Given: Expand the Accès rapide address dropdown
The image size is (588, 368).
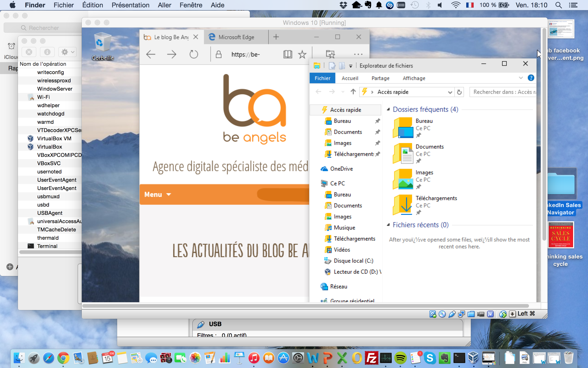Looking at the screenshot, I should [x=450, y=92].
